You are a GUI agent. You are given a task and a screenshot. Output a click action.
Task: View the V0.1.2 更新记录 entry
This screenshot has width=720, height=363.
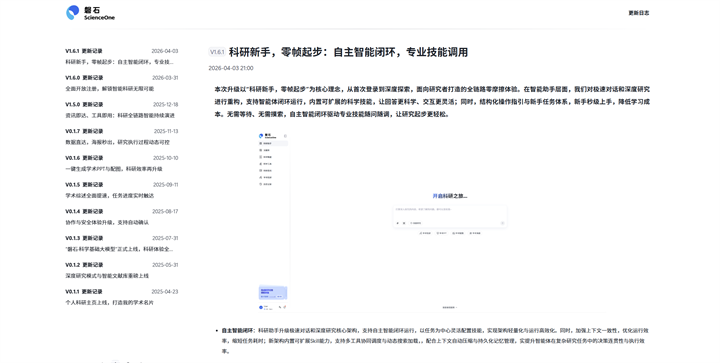84,265
